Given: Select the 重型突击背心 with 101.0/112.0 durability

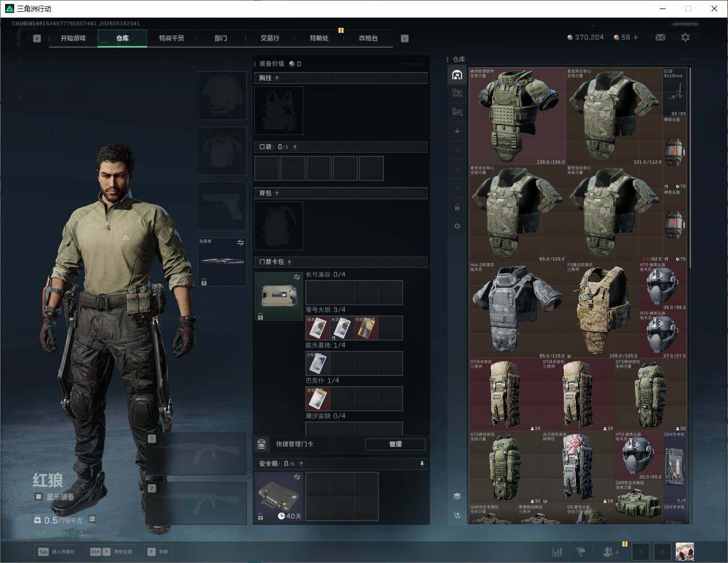Looking at the screenshot, I should [x=614, y=117].
